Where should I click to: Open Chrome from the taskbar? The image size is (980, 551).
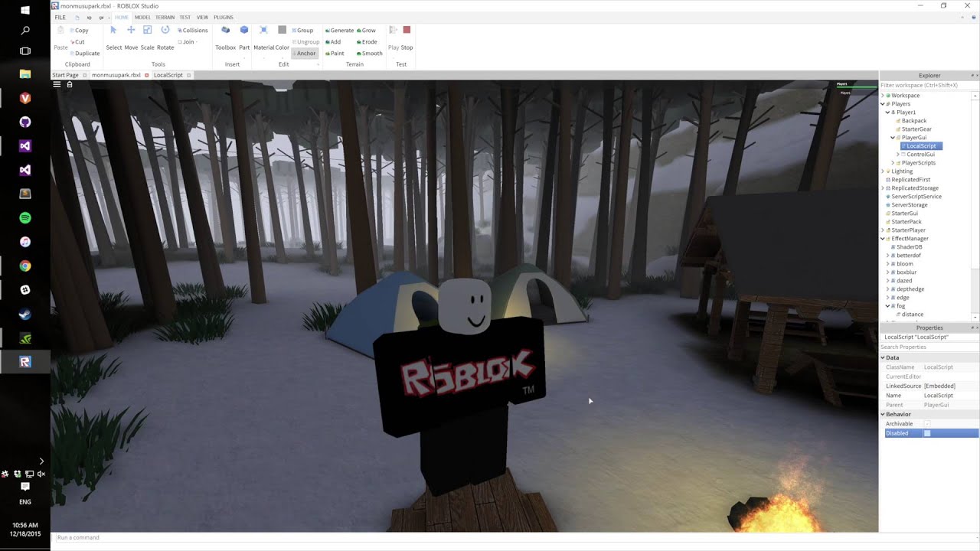point(25,266)
